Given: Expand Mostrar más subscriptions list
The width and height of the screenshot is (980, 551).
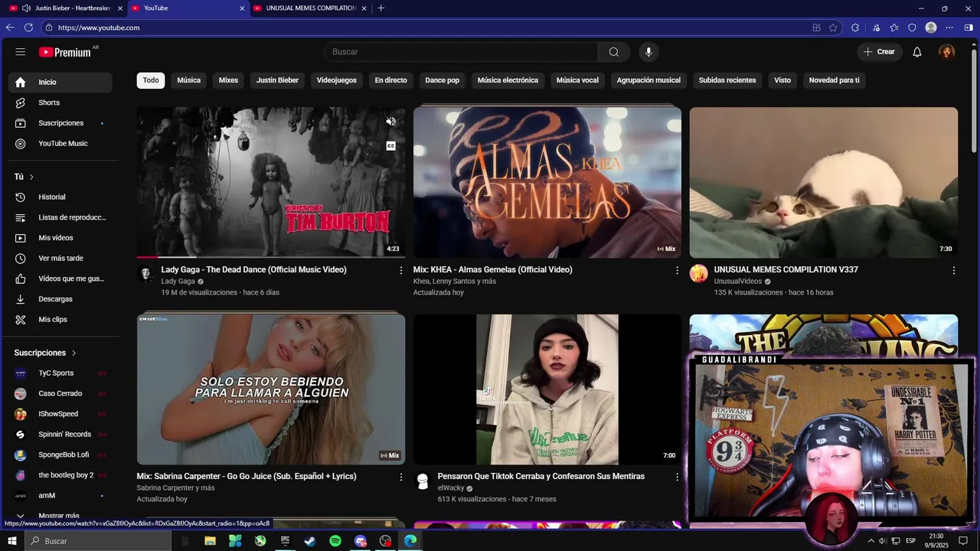Looking at the screenshot, I should tap(60, 516).
